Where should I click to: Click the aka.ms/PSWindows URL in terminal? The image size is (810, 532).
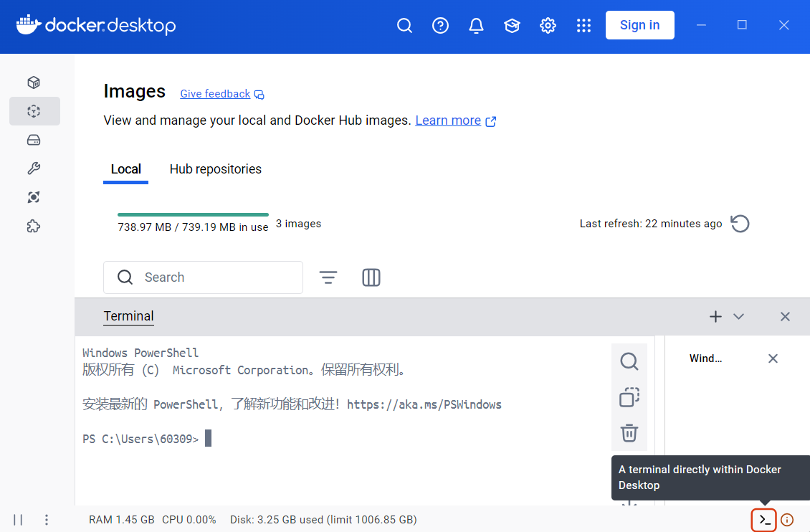pyautogui.click(x=424, y=404)
